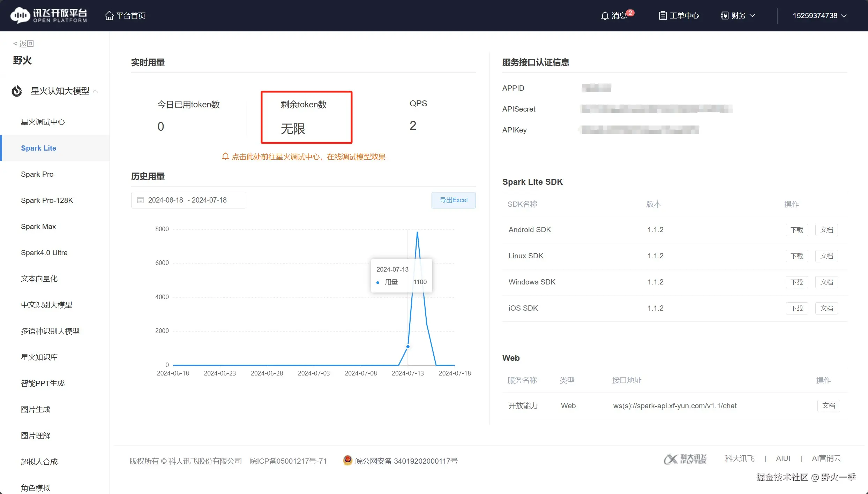Click the iFLYTEK footer logo

click(x=685, y=459)
